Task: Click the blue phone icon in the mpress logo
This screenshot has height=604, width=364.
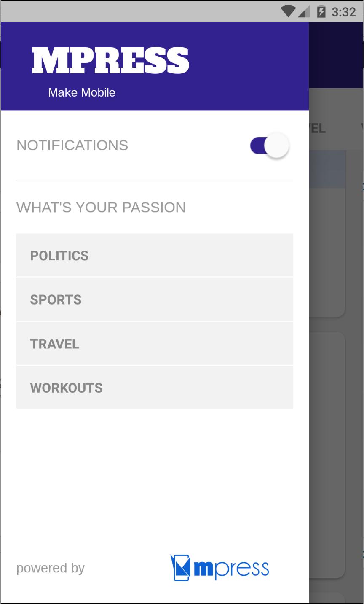Action: tap(180, 568)
